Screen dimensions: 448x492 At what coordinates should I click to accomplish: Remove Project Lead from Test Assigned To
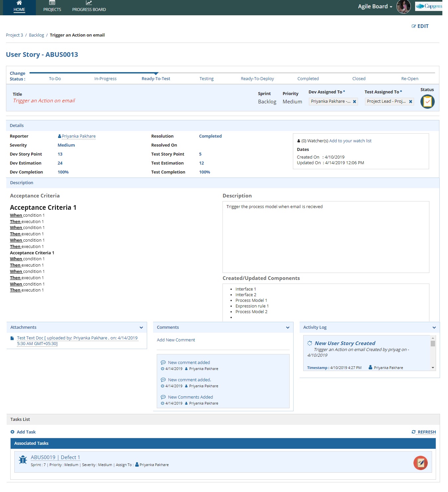pyautogui.click(x=410, y=101)
